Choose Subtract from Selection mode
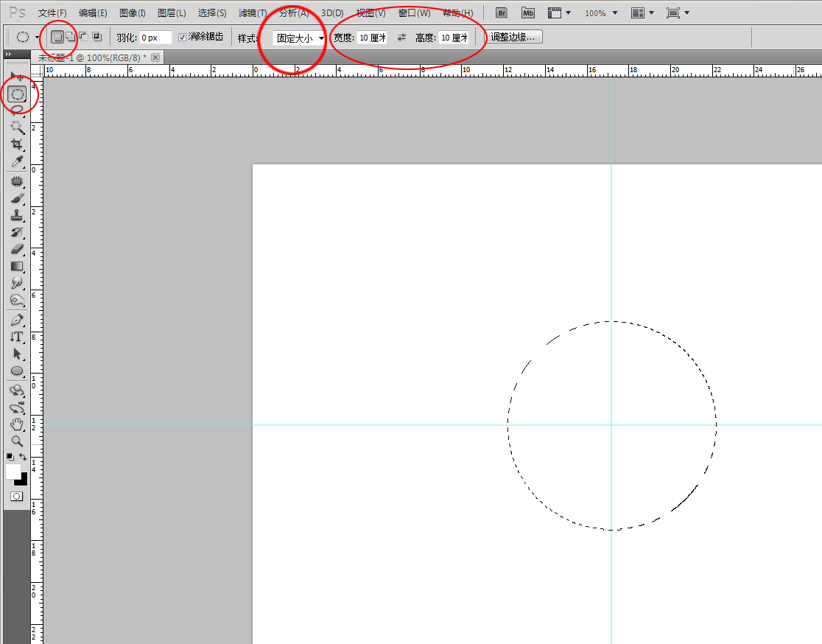The image size is (822, 644). 84,37
